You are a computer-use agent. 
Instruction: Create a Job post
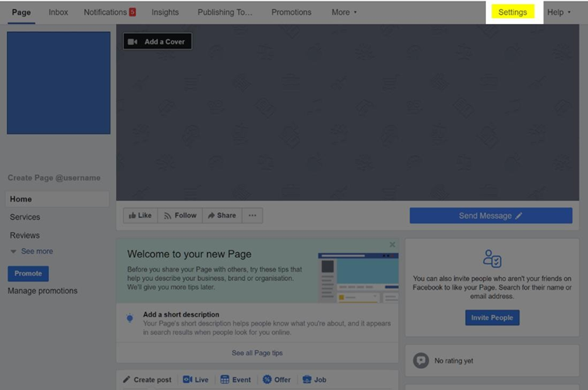tap(315, 380)
